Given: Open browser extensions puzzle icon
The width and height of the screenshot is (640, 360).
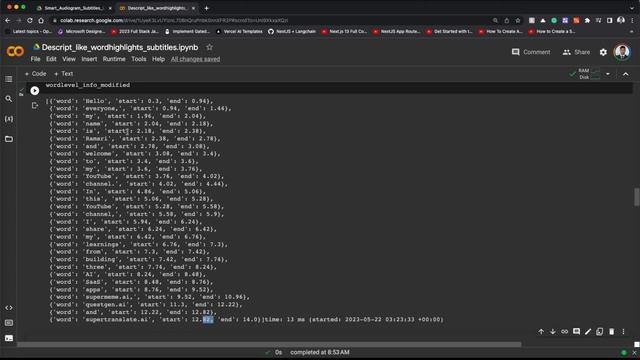Looking at the screenshot, I should pos(587,20).
